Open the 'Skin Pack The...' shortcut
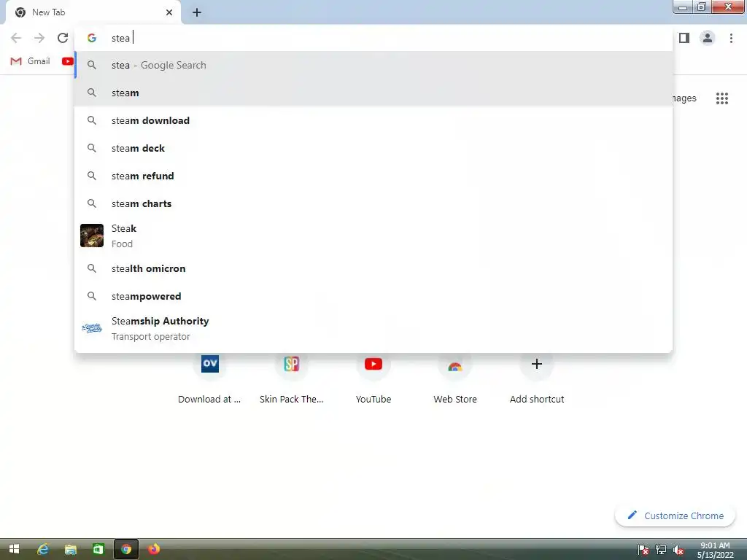Screen dimensions: 747x560 pyautogui.click(x=292, y=378)
